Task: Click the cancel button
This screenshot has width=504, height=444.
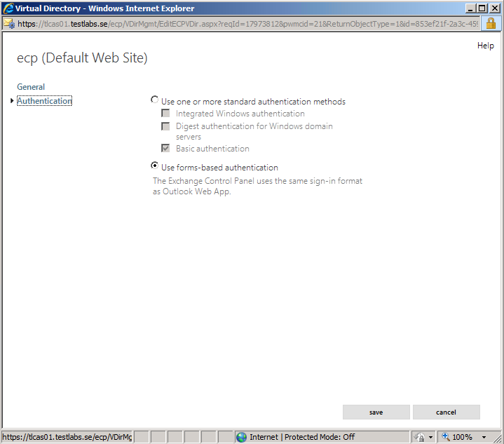Action: click(446, 412)
